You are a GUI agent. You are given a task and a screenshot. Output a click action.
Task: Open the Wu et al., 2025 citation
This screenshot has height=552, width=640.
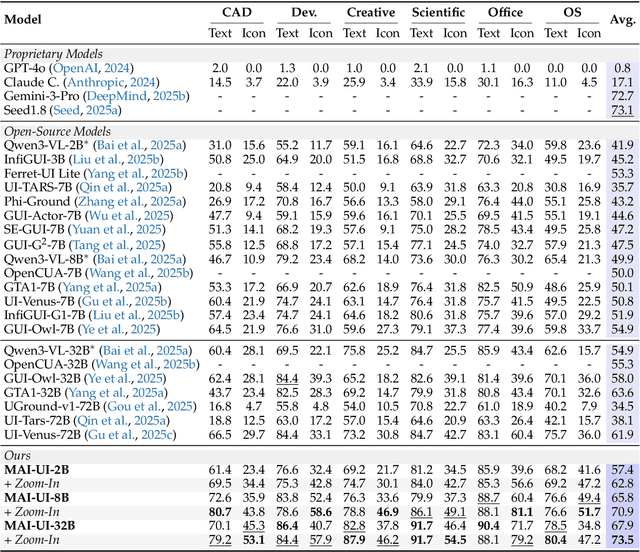click(x=129, y=216)
